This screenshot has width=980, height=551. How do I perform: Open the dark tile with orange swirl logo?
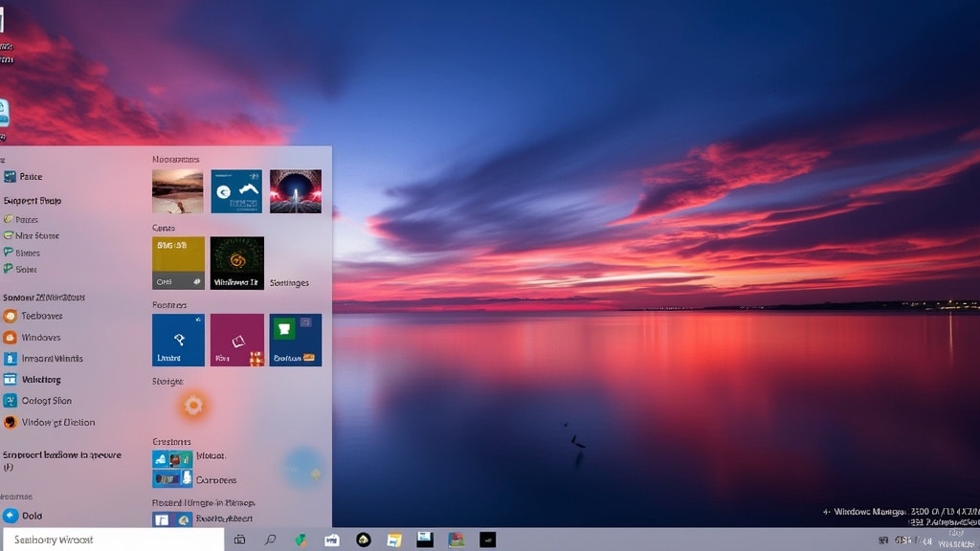point(237,262)
